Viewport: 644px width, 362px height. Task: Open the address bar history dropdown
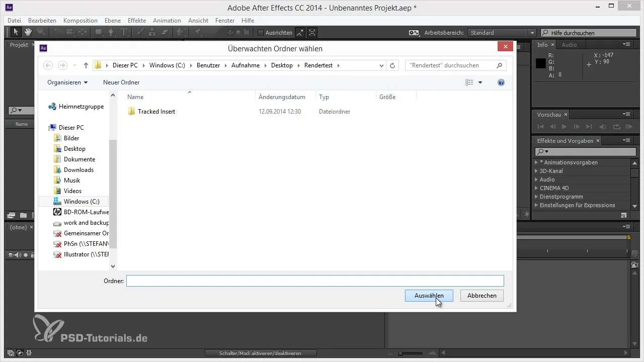[382, 65]
